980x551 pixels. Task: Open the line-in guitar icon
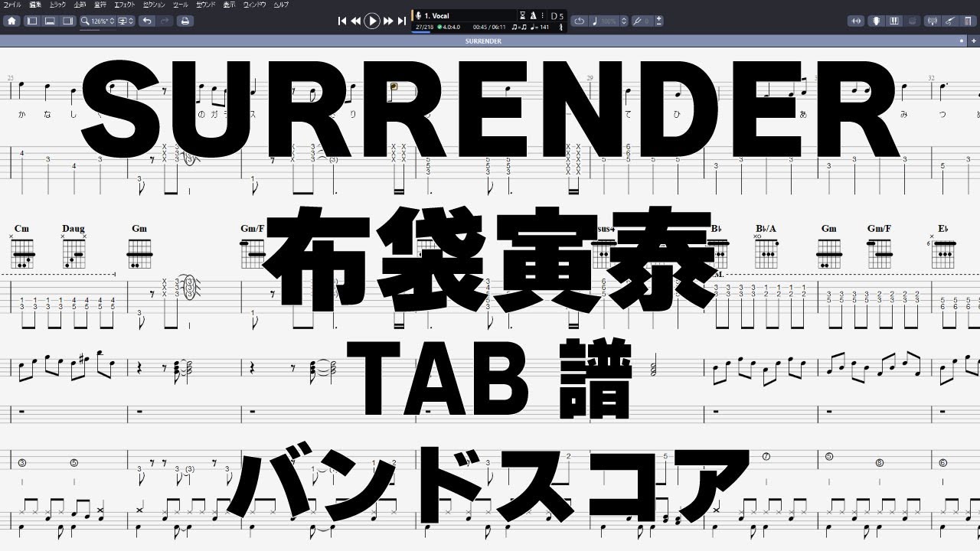[949, 21]
